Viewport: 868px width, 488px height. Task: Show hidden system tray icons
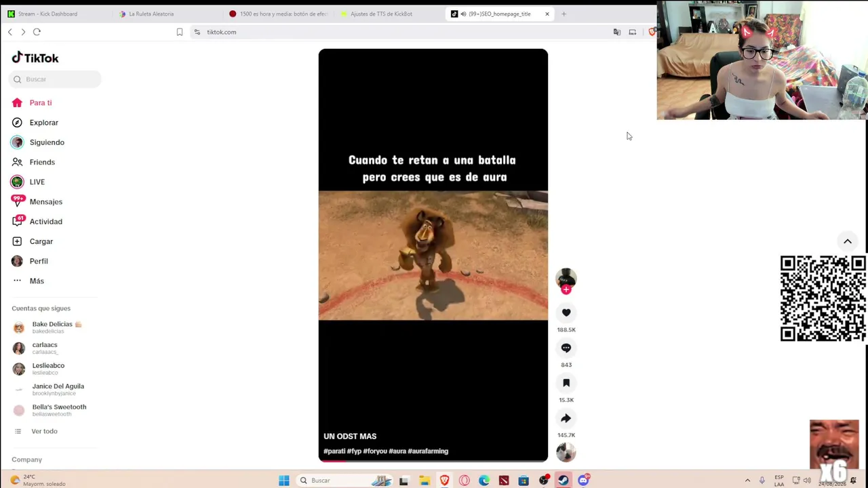(x=747, y=481)
